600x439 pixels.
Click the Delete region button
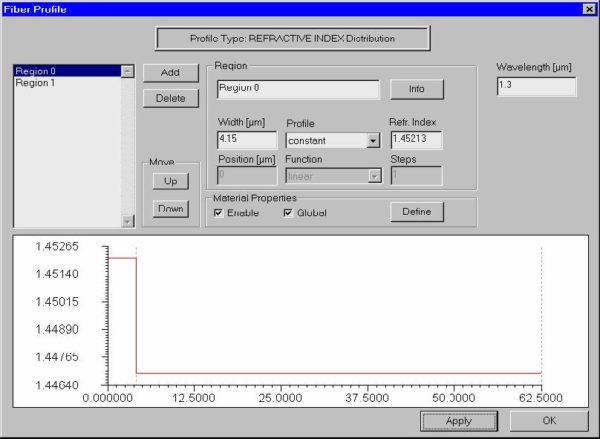coord(171,98)
